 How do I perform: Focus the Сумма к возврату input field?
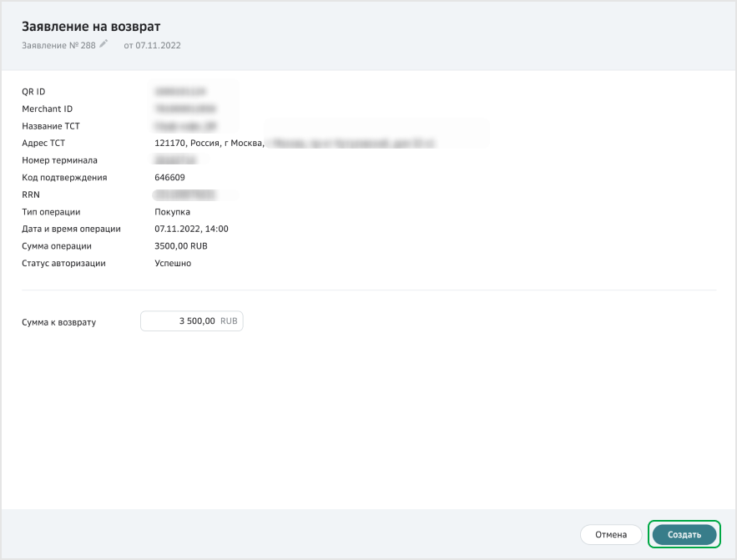click(190, 321)
